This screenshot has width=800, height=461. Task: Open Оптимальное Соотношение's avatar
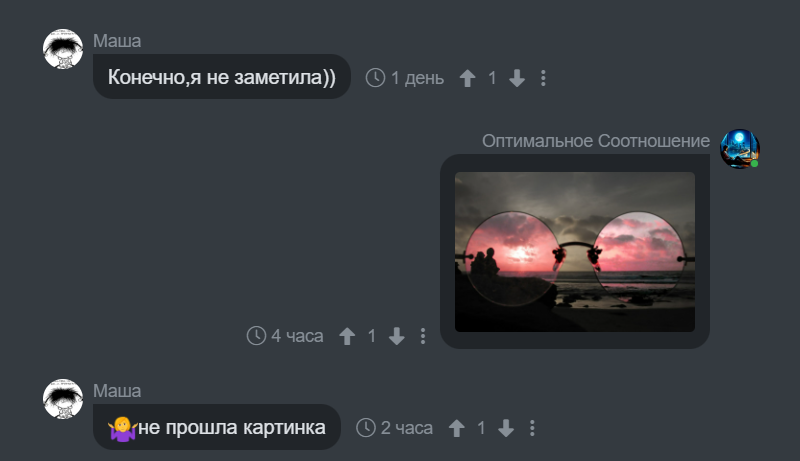coord(740,148)
